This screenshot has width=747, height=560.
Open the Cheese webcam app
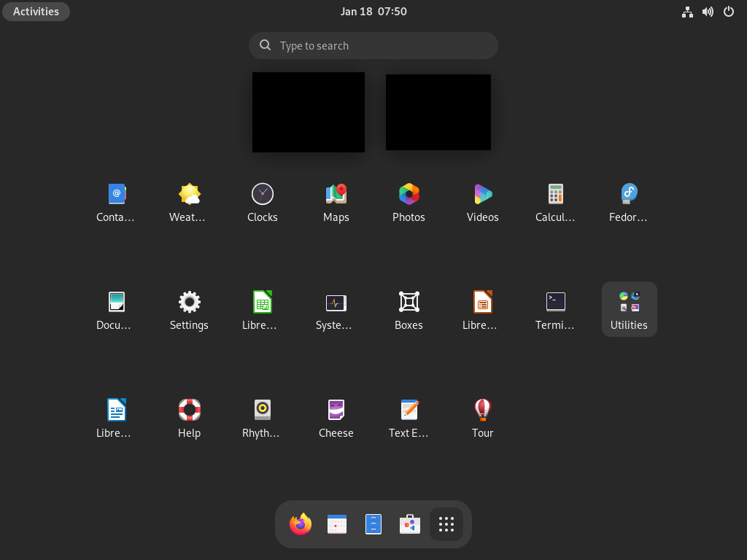[x=336, y=418]
